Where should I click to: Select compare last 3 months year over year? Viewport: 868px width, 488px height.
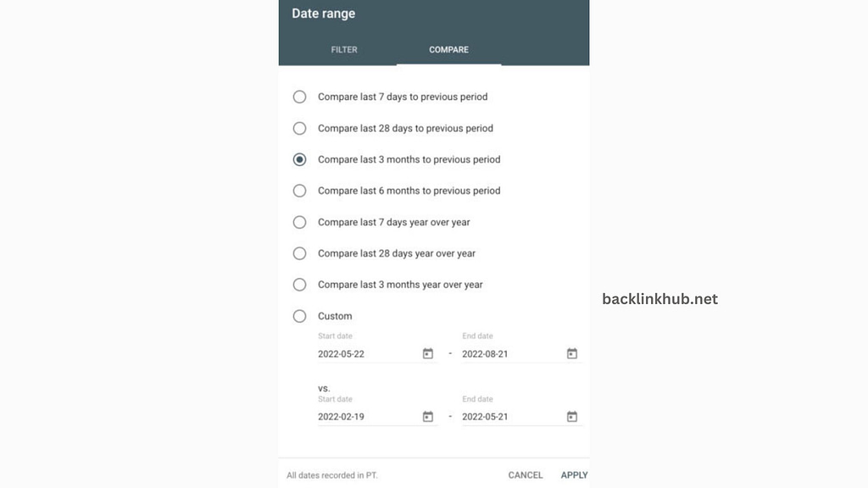pos(299,284)
